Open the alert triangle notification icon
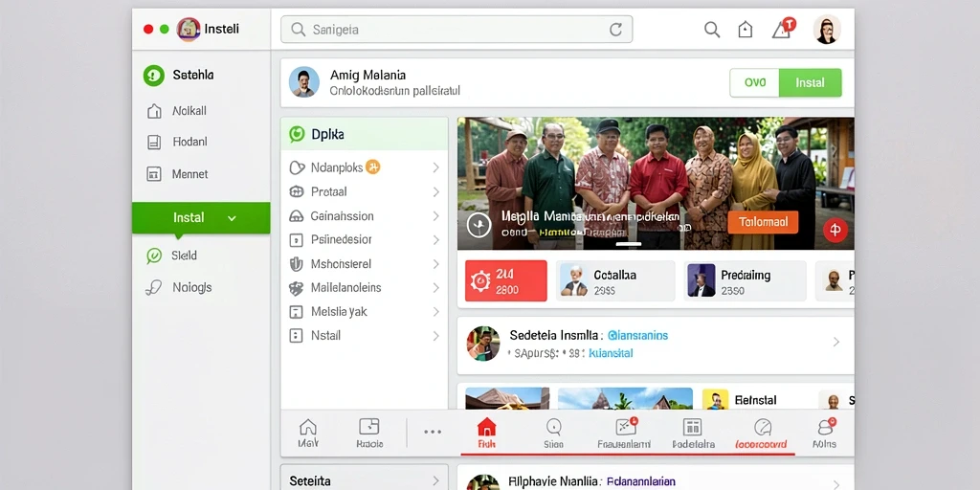 [x=783, y=28]
